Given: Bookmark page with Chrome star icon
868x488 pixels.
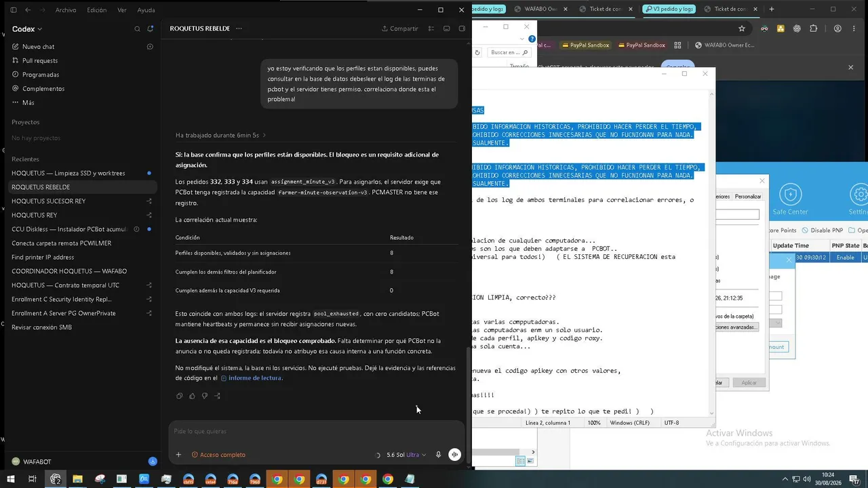Looking at the screenshot, I should pyautogui.click(x=742, y=28).
